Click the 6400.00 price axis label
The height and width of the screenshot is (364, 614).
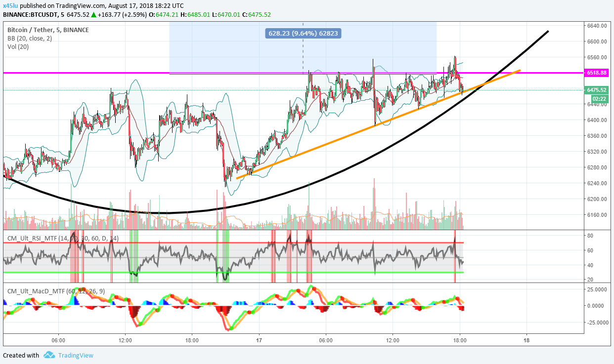coord(597,120)
